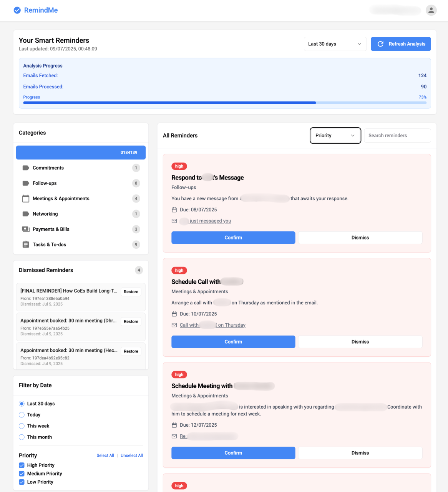Confirm the Schedule Call reminder
Viewport: 448px width, 492px height.
tap(233, 342)
